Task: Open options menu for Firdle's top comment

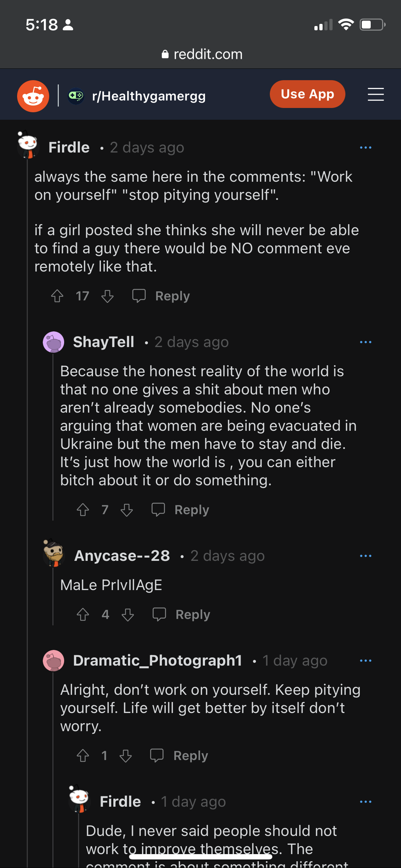Action: coord(365,148)
